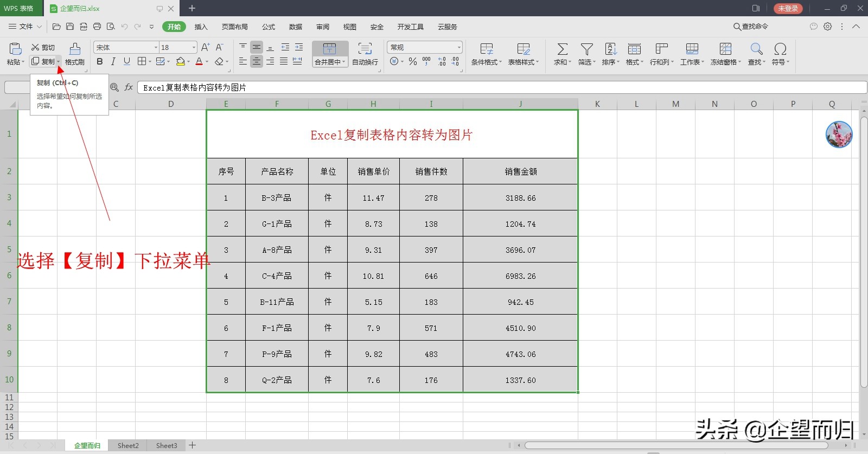Export to PDF using the PDF icon
This screenshot has height=454, width=868.
84,27
